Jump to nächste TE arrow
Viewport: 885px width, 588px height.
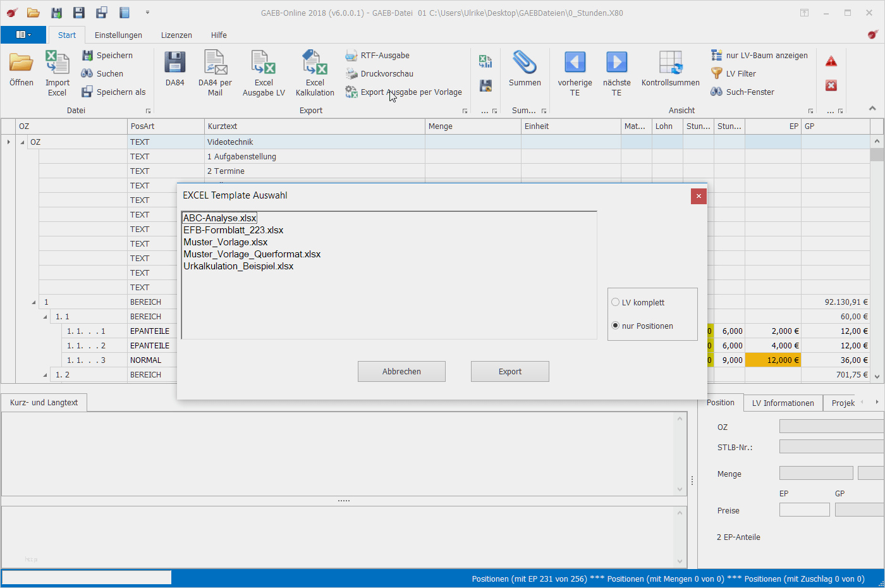pos(616,63)
